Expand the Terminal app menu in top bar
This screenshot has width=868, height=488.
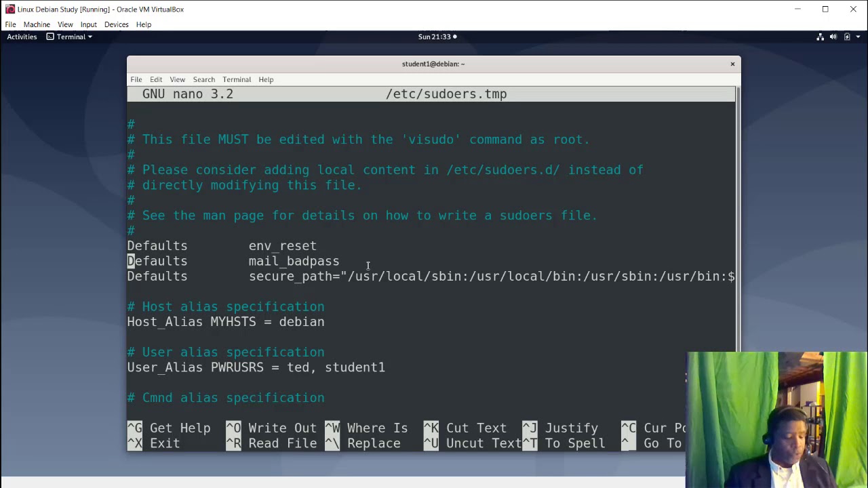(x=69, y=37)
